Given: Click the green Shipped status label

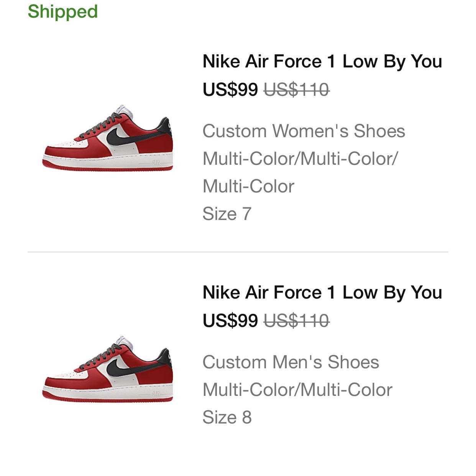Looking at the screenshot, I should (x=63, y=11).
